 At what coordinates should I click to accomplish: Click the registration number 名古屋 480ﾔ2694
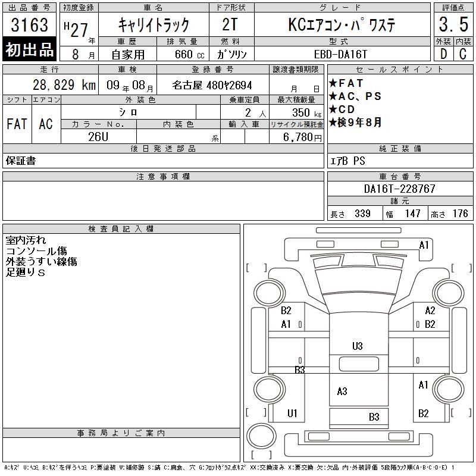pos(212,85)
